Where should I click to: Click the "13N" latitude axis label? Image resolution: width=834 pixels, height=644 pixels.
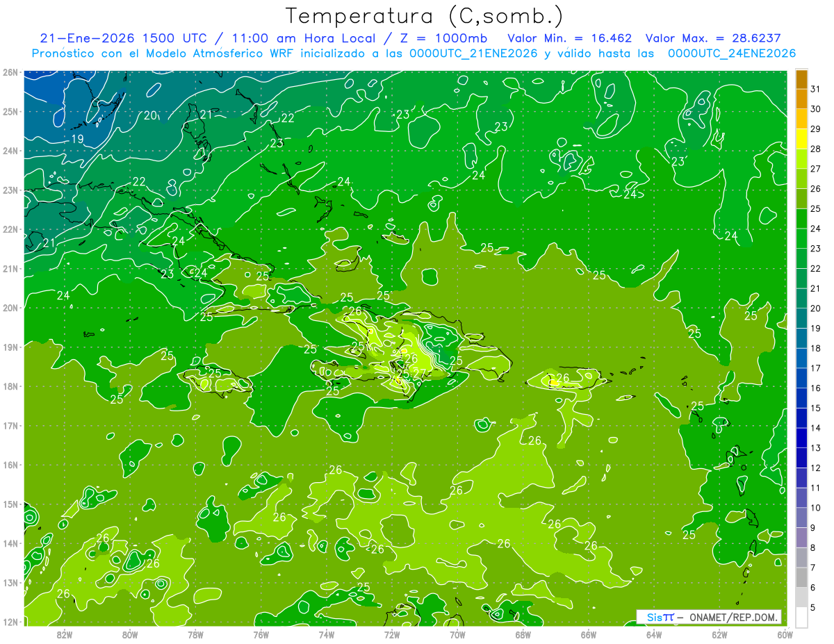tap(10, 582)
